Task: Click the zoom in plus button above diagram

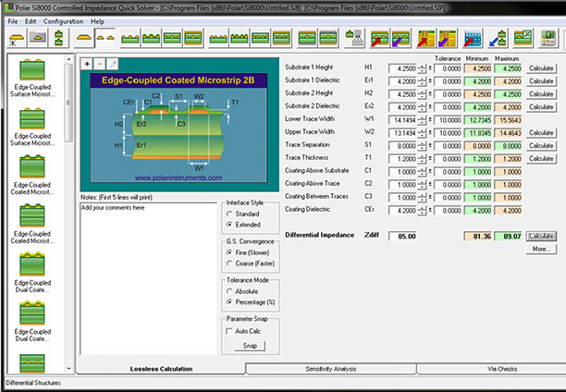Action: (86, 64)
